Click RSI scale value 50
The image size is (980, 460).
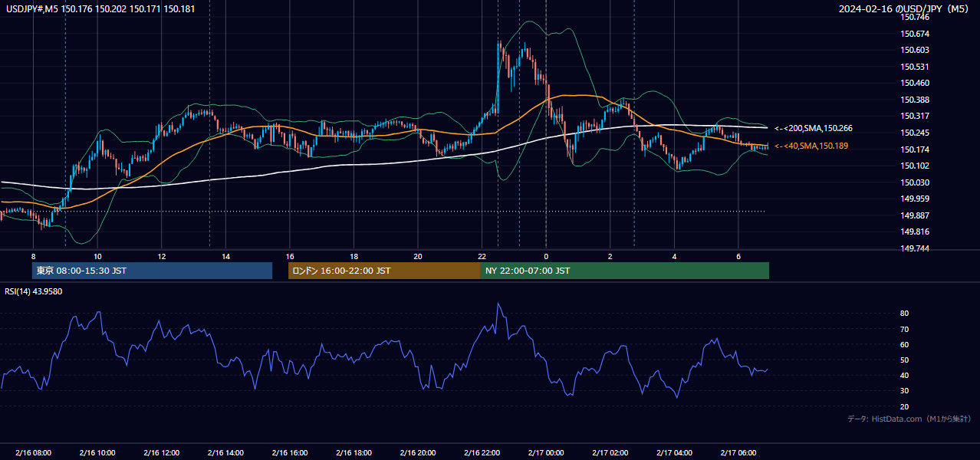[x=905, y=360]
